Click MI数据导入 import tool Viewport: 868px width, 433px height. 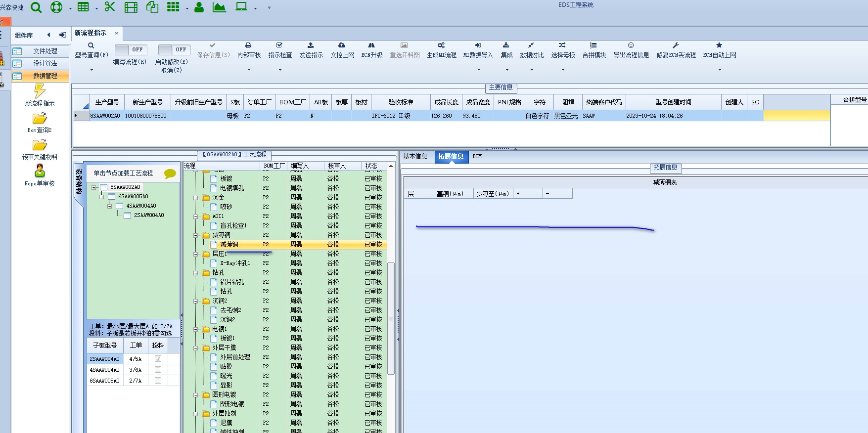tap(478, 50)
